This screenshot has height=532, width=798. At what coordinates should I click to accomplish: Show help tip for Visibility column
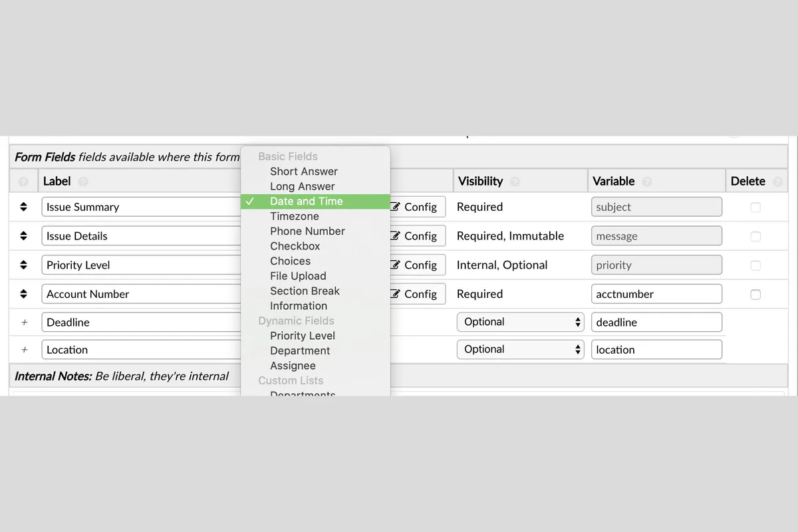click(514, 182)
